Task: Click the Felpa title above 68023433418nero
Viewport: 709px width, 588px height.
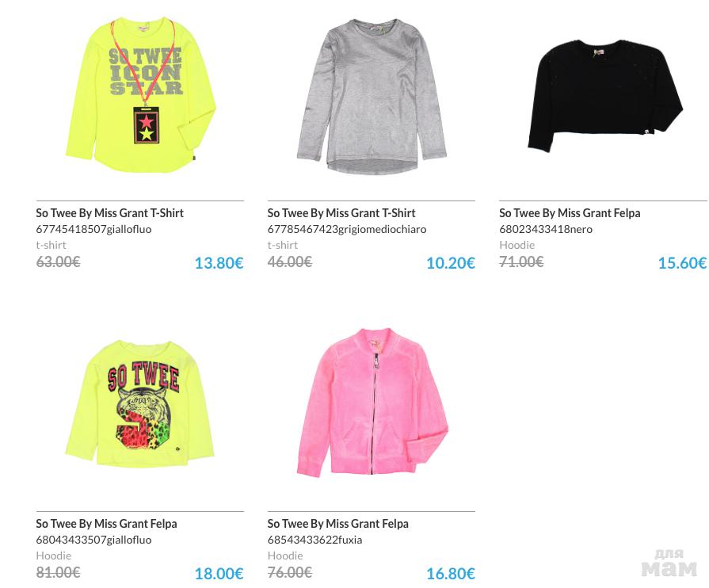Action: pos(570,212)
